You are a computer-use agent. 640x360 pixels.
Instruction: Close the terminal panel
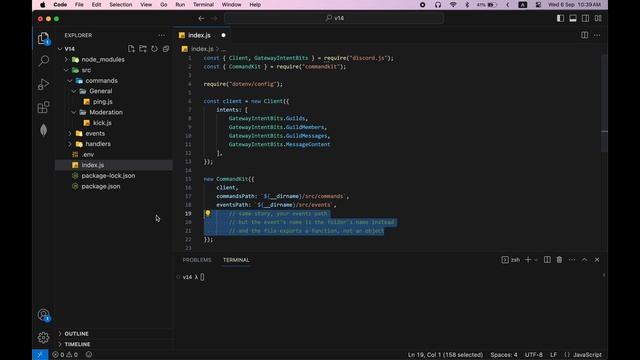click(x=597, y=260)
